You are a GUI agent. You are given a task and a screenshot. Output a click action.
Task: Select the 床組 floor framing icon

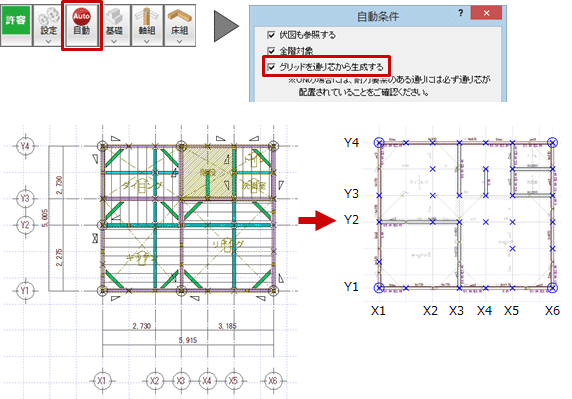pos(179,22)
